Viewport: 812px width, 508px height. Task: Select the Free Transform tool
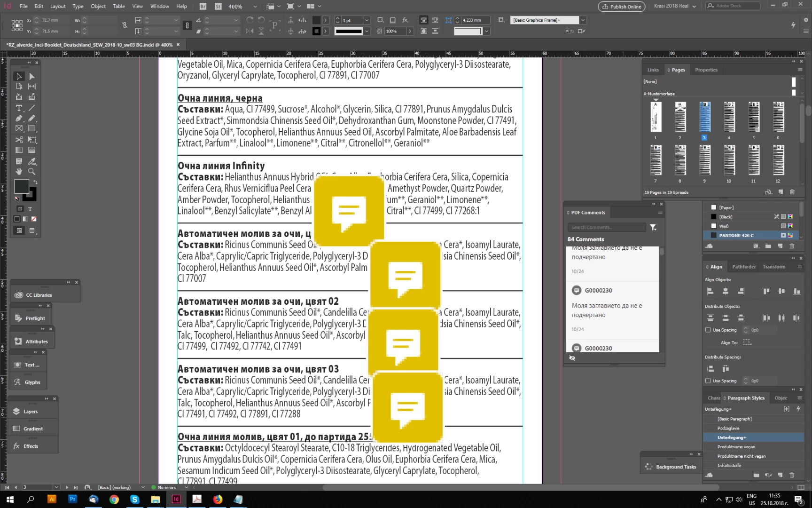click(31, 140)
